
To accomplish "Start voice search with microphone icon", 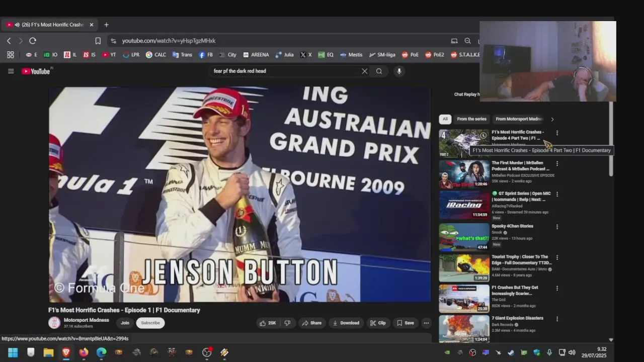I will pyautogui.click(x=399, y=71).
